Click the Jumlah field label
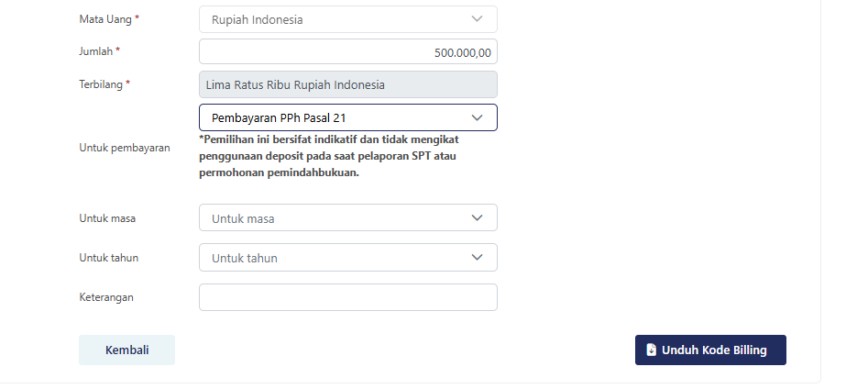Image resolution: width=868 pixels, height=389 pixels. (100, 51)
